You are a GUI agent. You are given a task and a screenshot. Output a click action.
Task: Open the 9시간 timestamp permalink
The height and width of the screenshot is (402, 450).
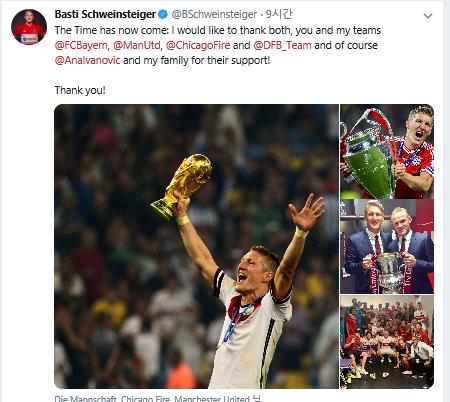pos(279,14)
